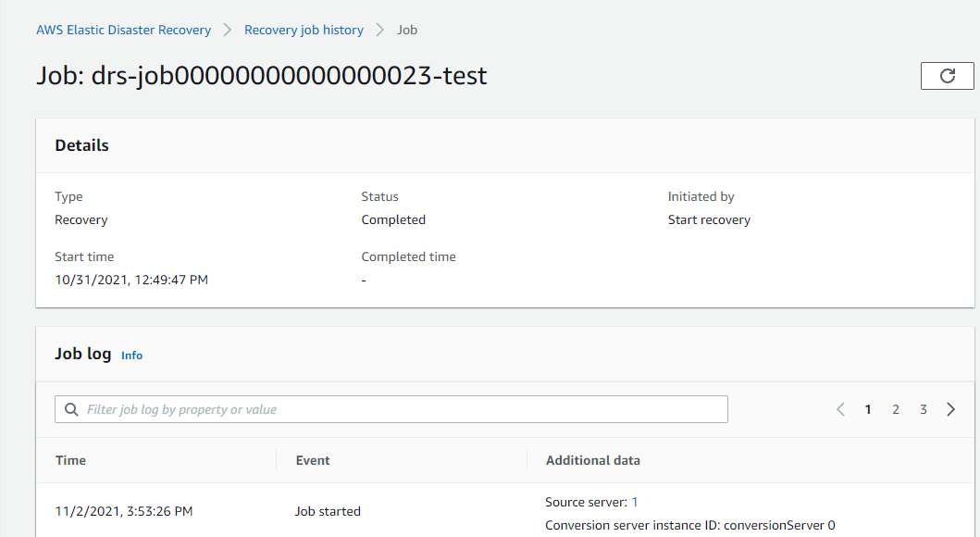Click the Event column header
The width and height of the screenshot is (980, 537).
coord(313,460)
